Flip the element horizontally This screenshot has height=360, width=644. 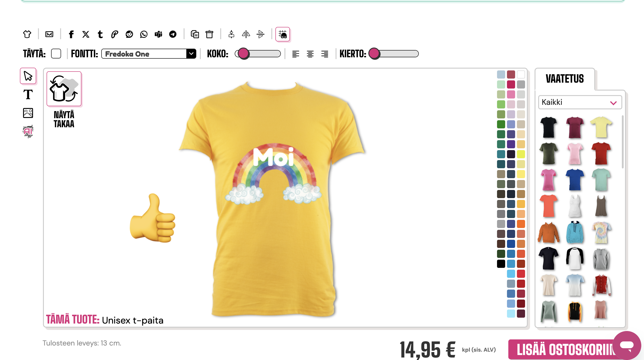point(246,34)
